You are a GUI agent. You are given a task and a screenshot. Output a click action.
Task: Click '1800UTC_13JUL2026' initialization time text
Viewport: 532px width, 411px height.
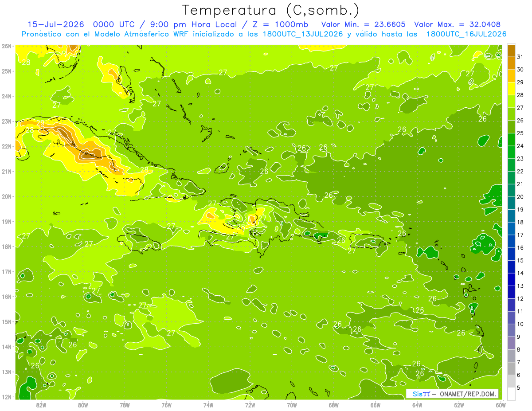click(302, 34)
